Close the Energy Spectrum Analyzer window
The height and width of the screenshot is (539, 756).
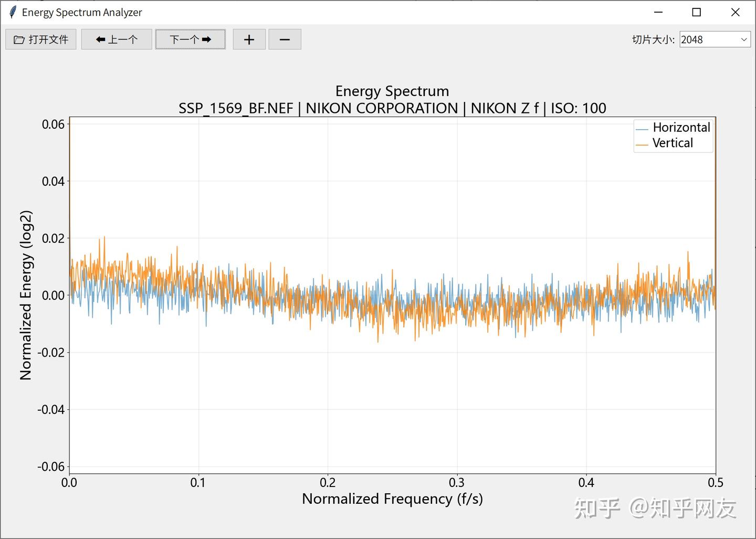click(x=736, y=12)
